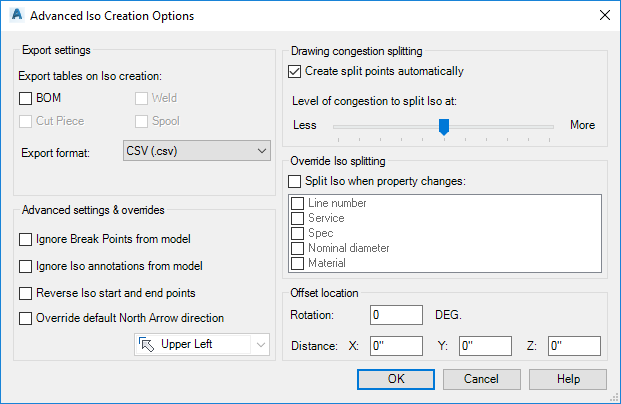Click the congestion level slider handle

[x=444, y=126]
